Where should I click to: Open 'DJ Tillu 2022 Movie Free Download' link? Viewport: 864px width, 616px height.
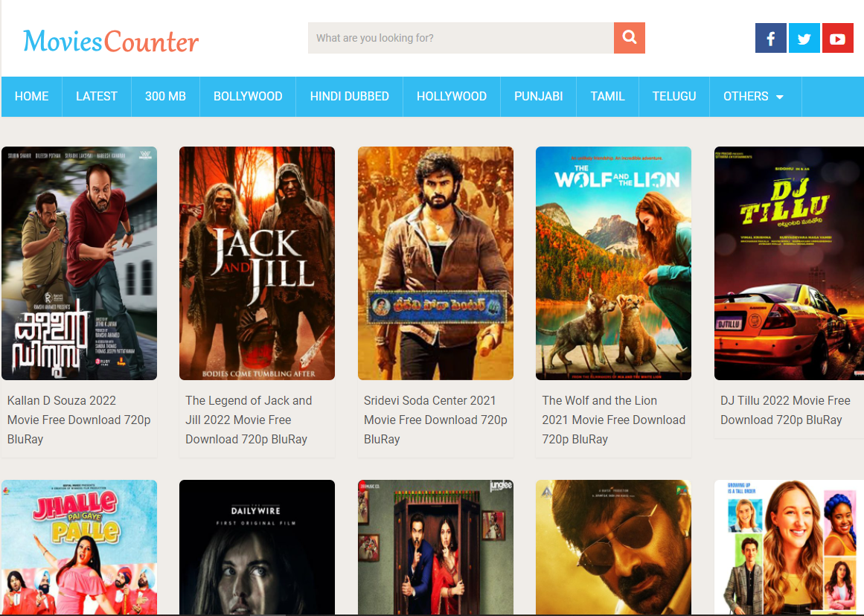[785, 411]
